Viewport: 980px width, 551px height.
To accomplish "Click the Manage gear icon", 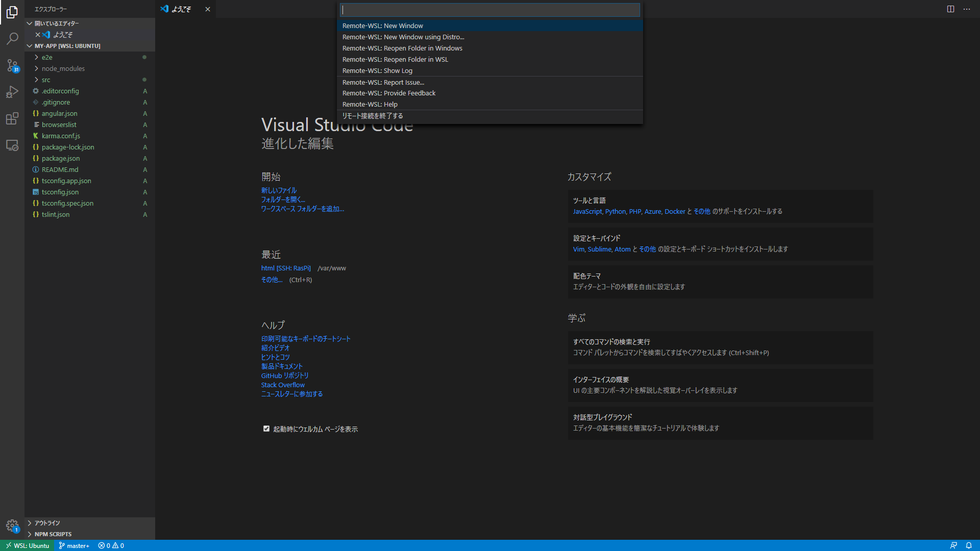I will 12,525.
